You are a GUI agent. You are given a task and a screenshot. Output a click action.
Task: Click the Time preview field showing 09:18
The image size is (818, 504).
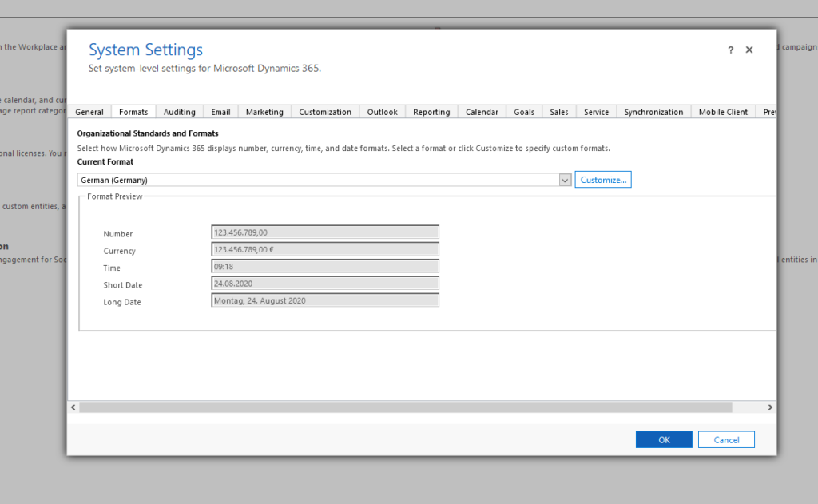[x=325, y=266]
